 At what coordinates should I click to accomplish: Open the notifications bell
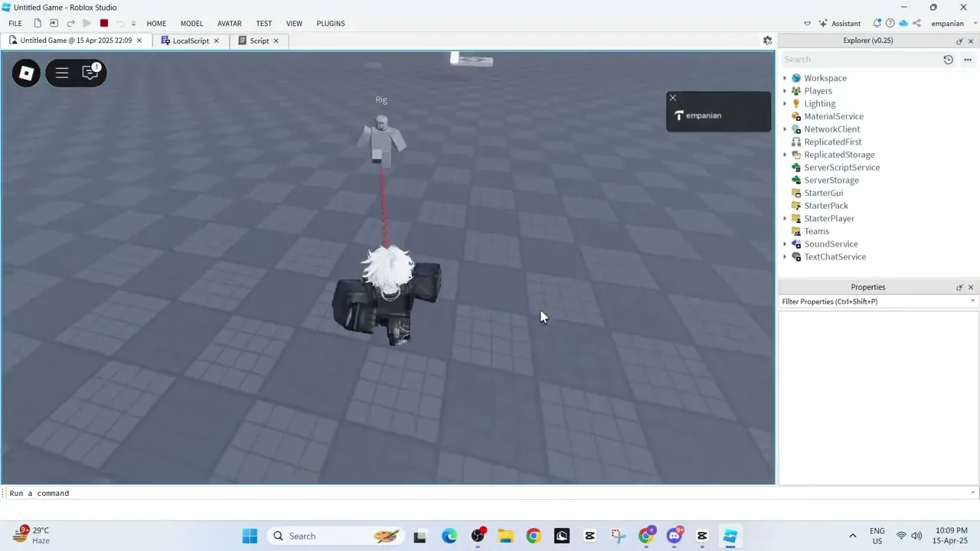pyautogui.click(x=877, y=23)
